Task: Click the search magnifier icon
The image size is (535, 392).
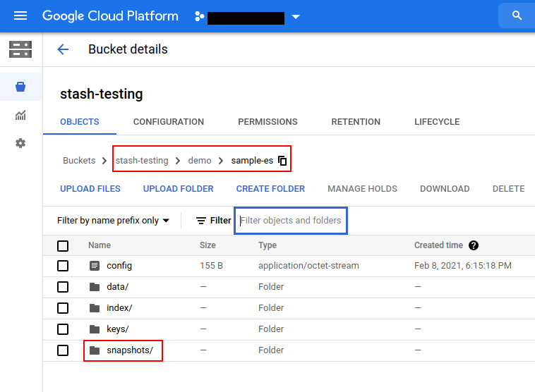Action: (517, 16)
